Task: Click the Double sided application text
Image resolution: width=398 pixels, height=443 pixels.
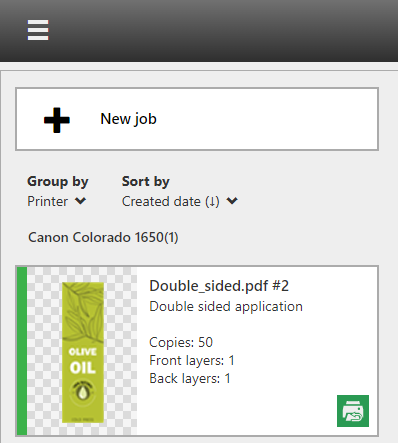Action: tap(226, 306)
